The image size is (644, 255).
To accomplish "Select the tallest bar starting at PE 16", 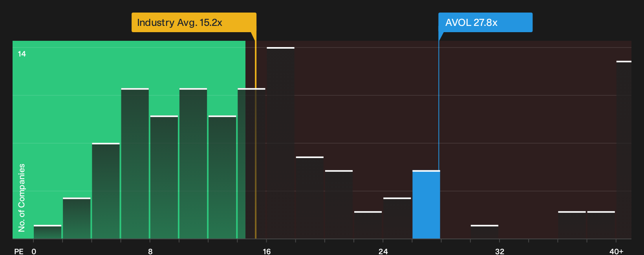I will [280, 143].
